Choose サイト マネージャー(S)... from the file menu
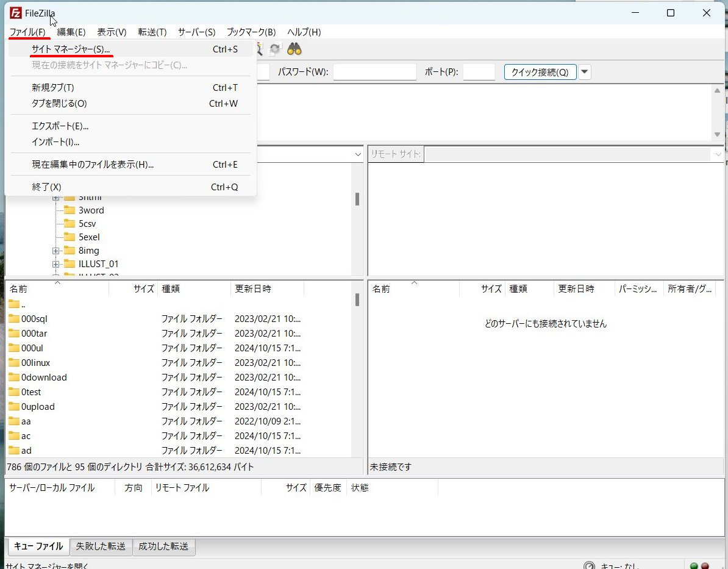This screenshot has width=728, height=569. pyautogui.click(x=131, y=49)
